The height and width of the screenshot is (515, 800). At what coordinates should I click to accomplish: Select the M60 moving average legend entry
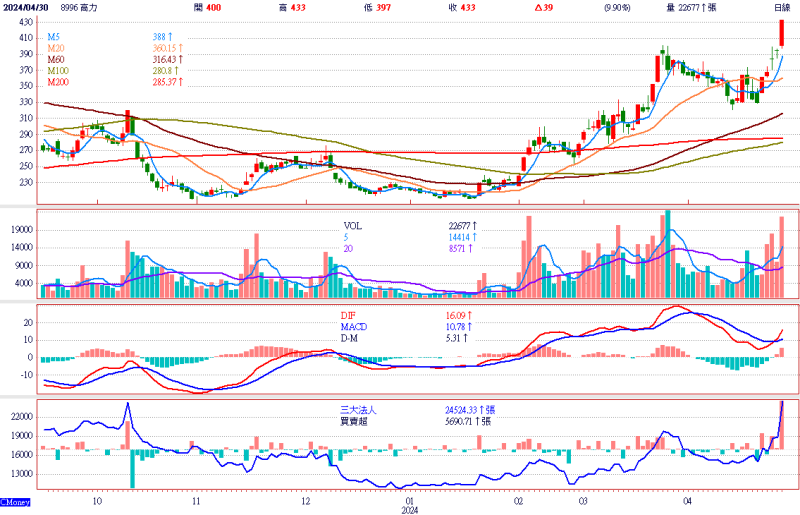(x=55, y=59)
